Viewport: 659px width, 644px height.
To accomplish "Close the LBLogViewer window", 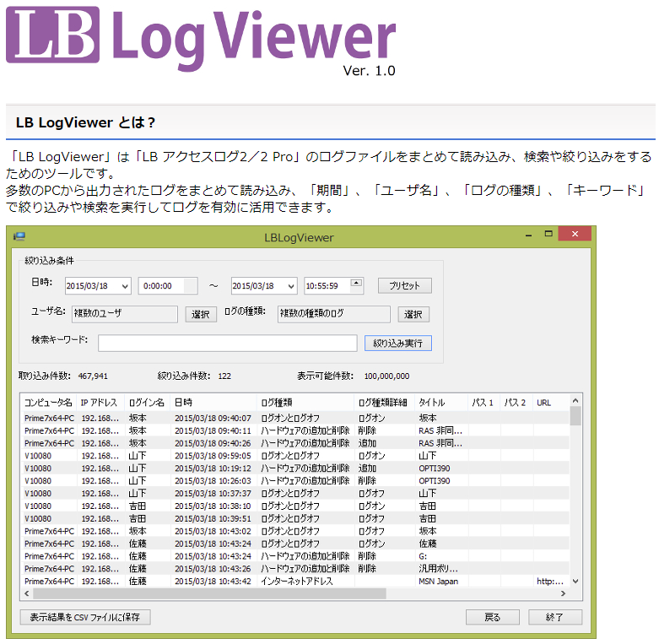I will pos(574,235).
